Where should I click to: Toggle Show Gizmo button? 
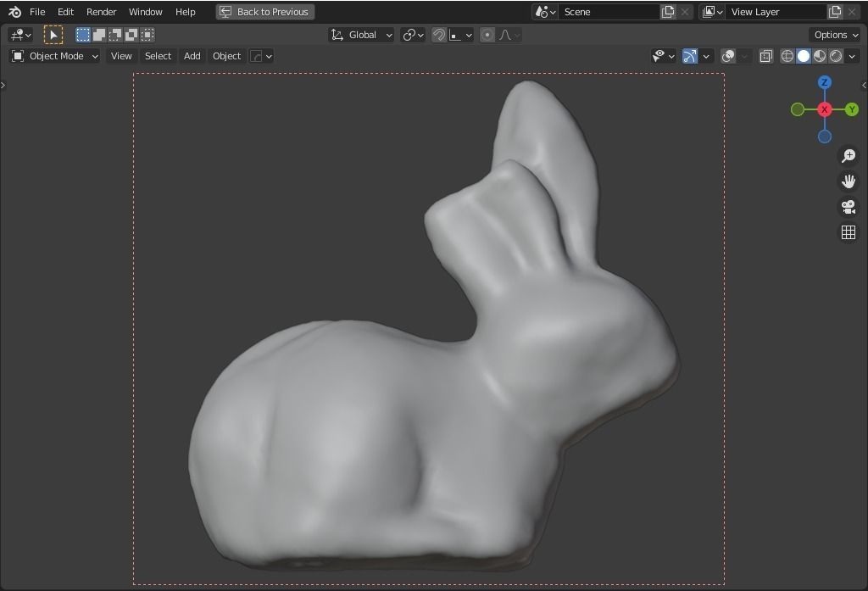[690, 56]
